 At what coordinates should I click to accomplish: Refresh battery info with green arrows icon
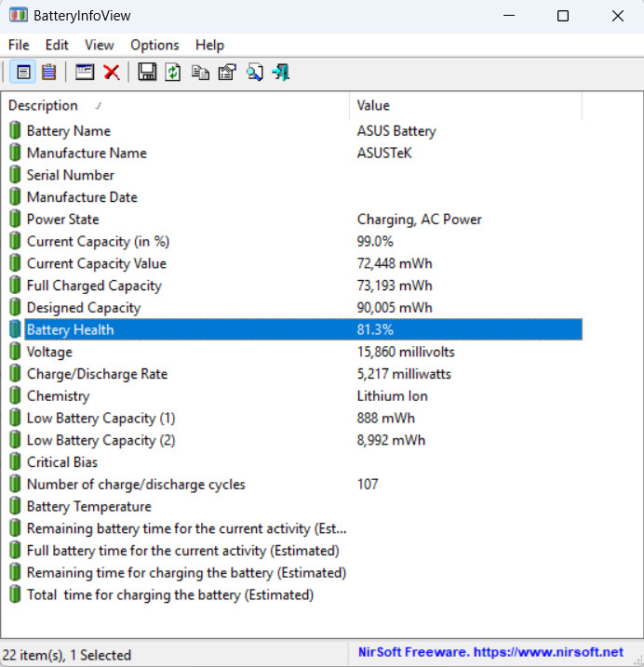(x=173, y=72)
